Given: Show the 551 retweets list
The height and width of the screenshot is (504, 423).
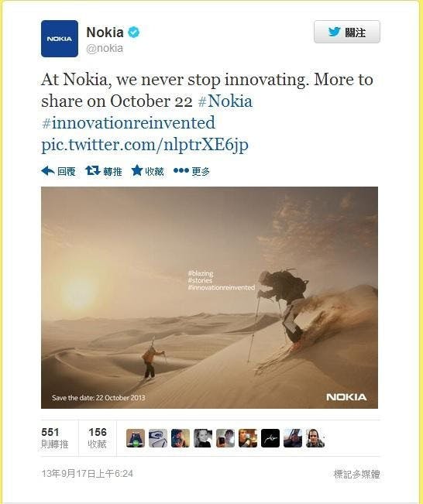Looking at the screenshot, I should 55,437.
